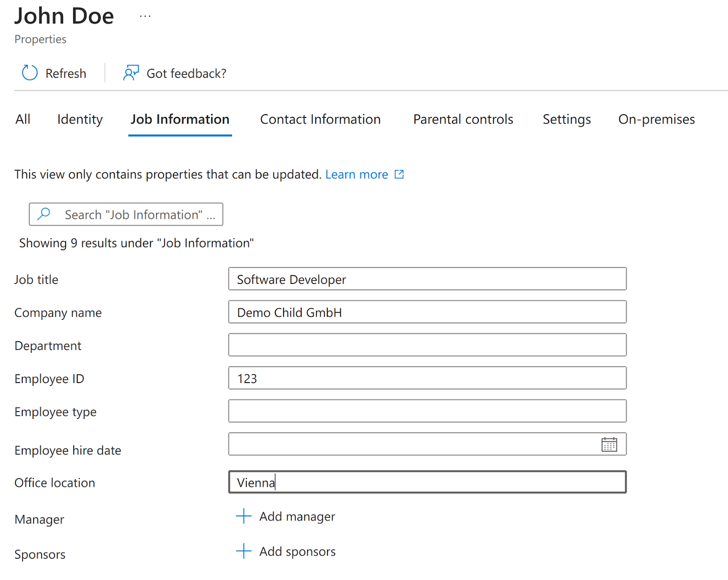Click the Employee hire date label
This screenshot has width=728, height=580.
click(68, 451)
